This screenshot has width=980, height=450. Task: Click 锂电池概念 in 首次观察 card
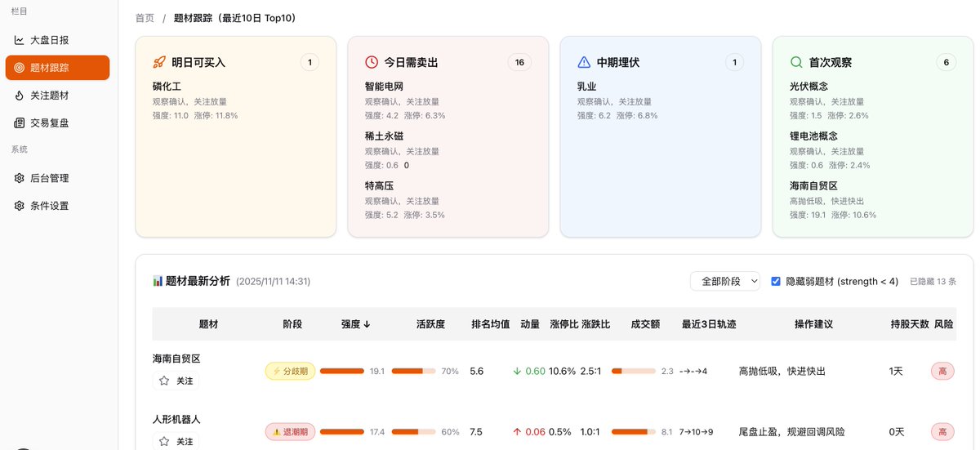pos(813,136)
